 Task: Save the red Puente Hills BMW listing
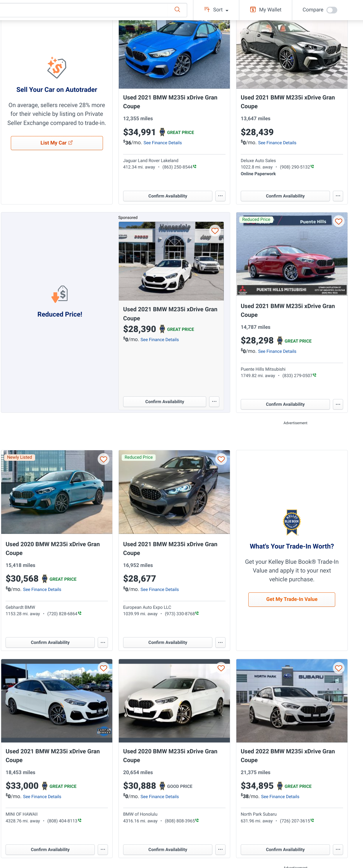click(x=338, y=221)
